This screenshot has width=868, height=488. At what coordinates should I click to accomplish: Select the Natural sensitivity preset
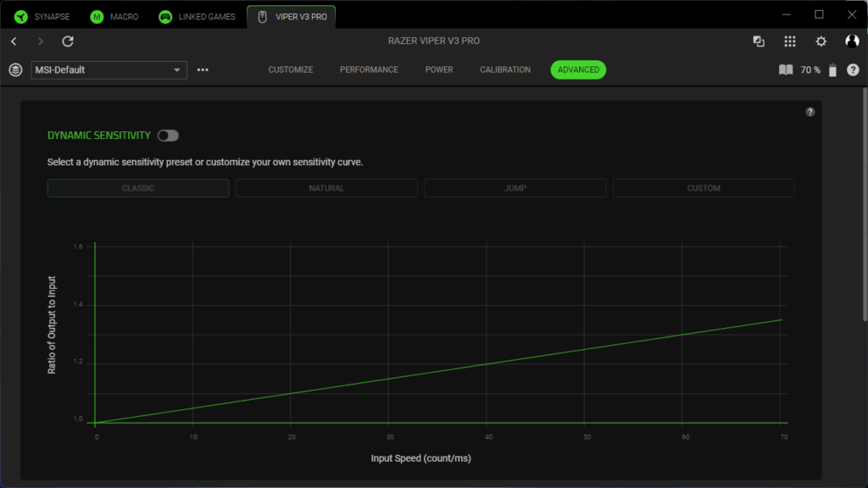(x=326, y=188)
